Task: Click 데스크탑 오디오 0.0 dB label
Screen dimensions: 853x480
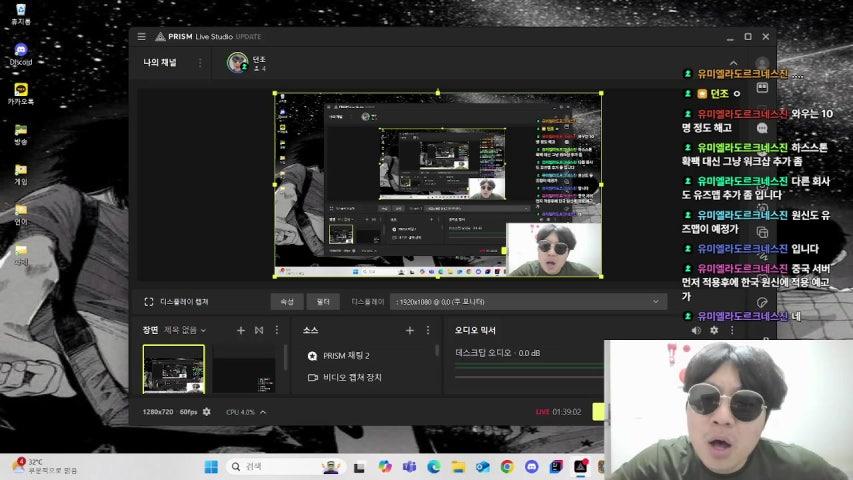Action: click(497, 353)
